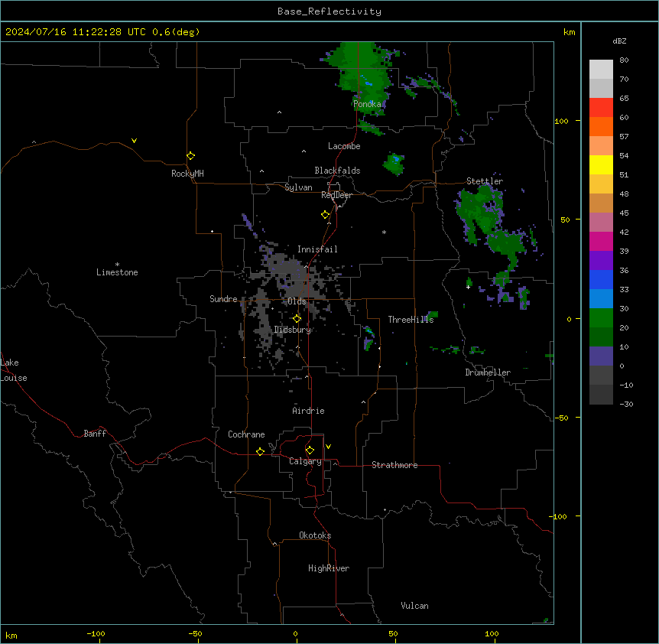Viewport: 659px width, 644px height.
Task: Click the yellow V marker northwest of RockyMH
Action: (134, 141)
